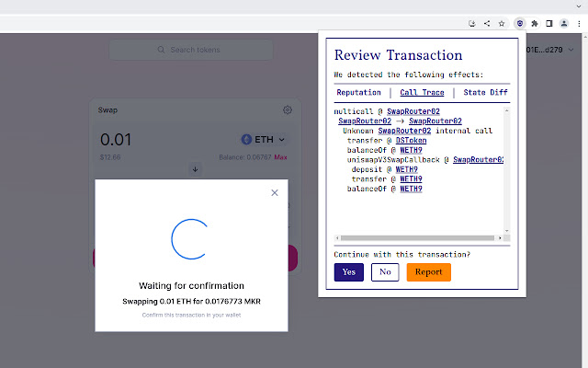Image resolution: width=588 pixels, height=368 pixels.
Task: Expand the wallet address dropdown chevron
Action: (571, 50)
